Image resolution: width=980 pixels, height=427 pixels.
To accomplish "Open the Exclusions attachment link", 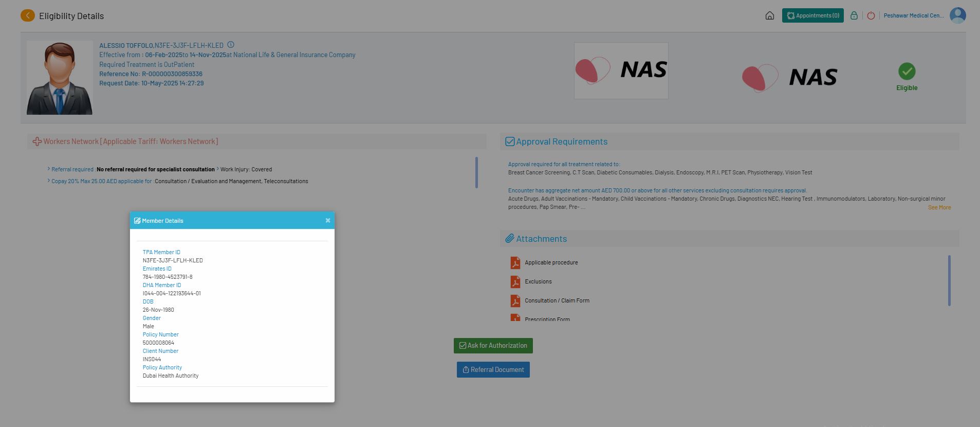I will (x=538, y=281).
